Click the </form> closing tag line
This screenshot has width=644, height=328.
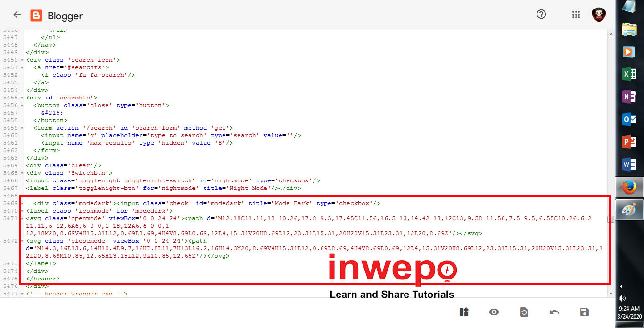click(47, 150)
